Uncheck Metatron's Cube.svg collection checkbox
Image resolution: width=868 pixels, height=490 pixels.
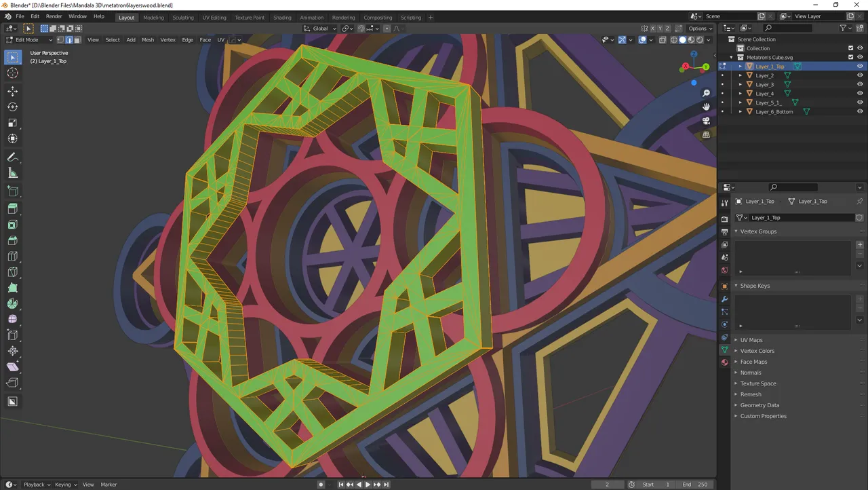(851, 57)
